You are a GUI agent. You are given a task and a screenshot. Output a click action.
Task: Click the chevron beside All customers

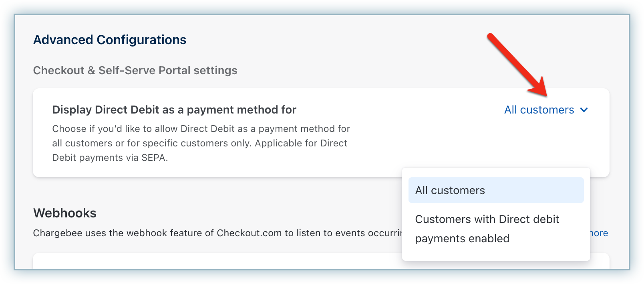click(x=584, y=110)
